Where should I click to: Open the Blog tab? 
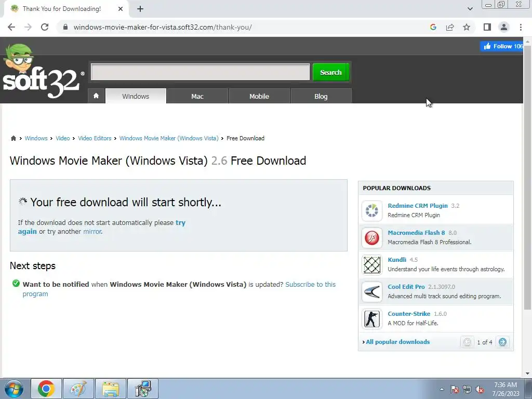coord(321,96)
